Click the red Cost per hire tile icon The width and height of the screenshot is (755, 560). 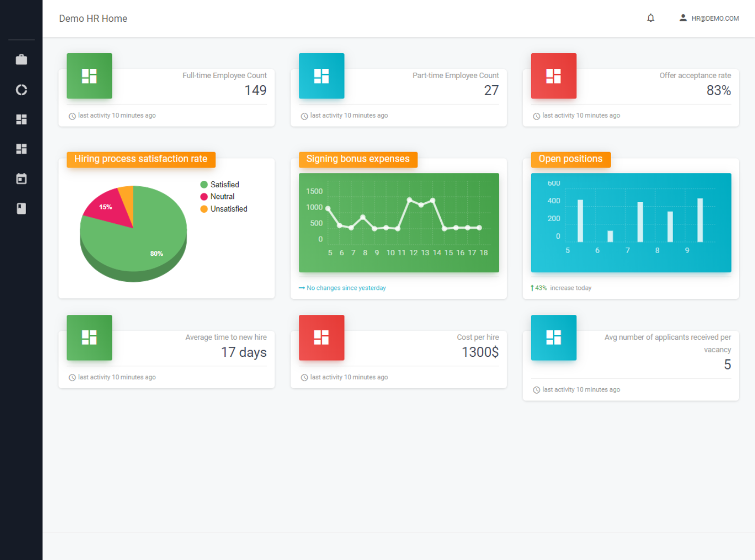click(x=322, y=338)
